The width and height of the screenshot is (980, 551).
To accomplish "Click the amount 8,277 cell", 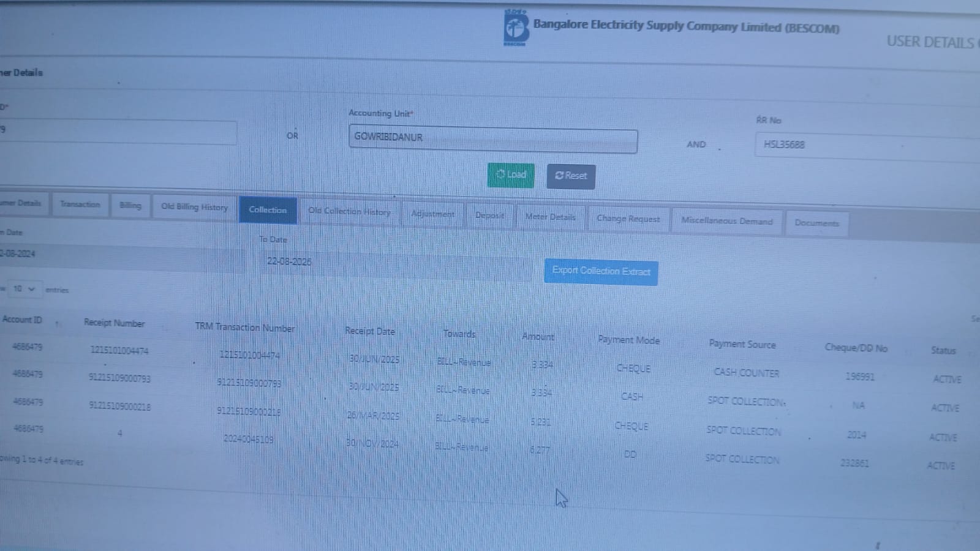I will [x=540, y=450].
